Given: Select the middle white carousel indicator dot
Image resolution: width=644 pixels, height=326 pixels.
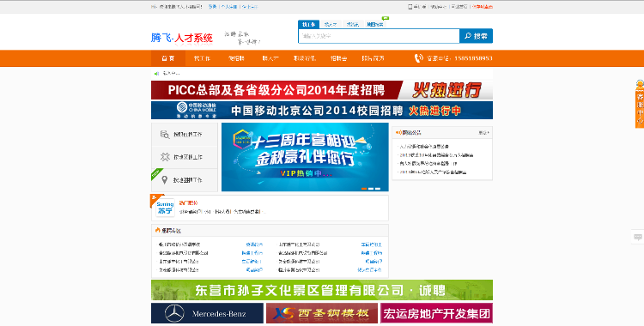Looking at the screenshot, I should (371, 189).
